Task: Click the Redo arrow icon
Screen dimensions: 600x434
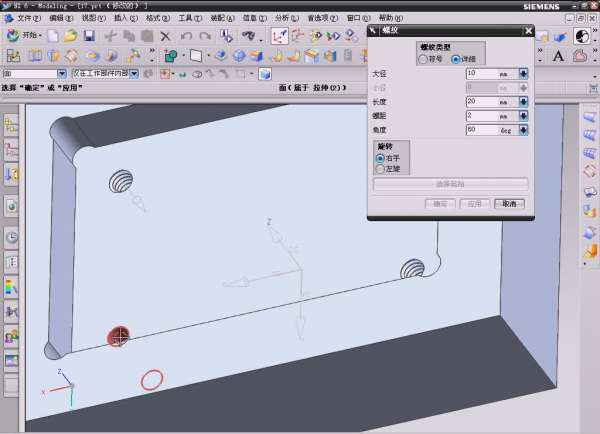Action: 204,36
